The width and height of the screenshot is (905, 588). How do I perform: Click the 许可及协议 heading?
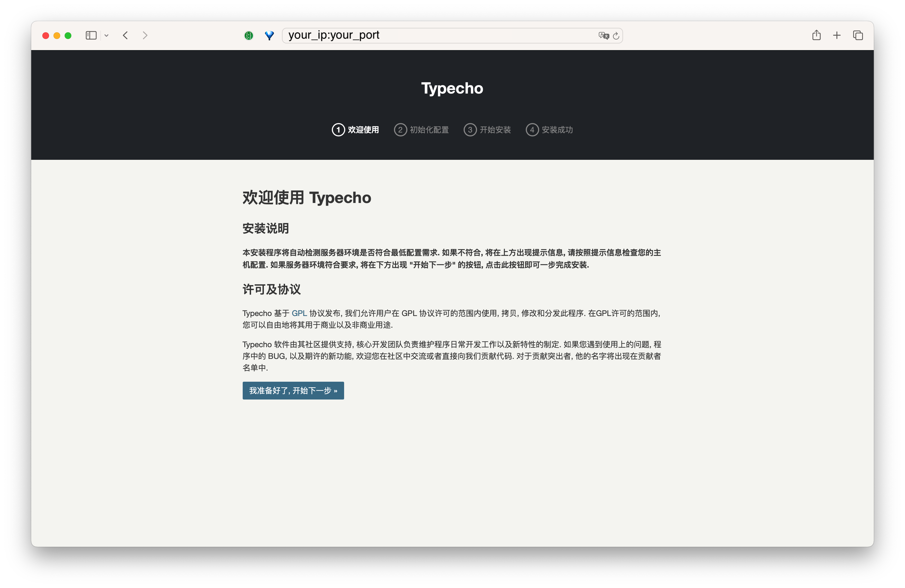tap(271, 290)
